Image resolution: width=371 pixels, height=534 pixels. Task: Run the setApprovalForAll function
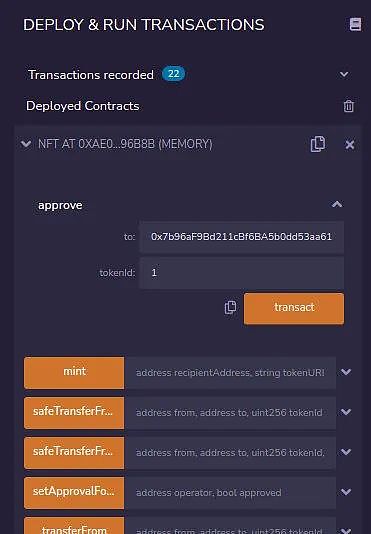[74, 492]
